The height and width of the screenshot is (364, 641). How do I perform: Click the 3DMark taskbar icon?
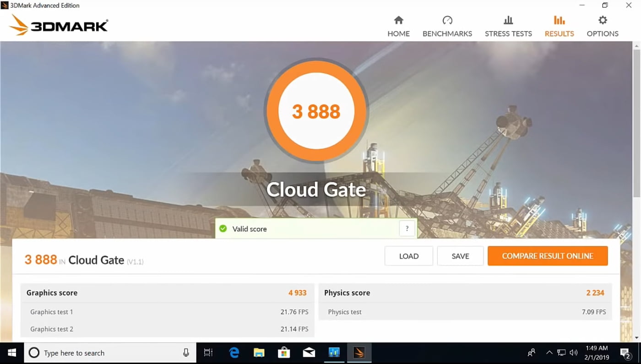click(359, 353)
